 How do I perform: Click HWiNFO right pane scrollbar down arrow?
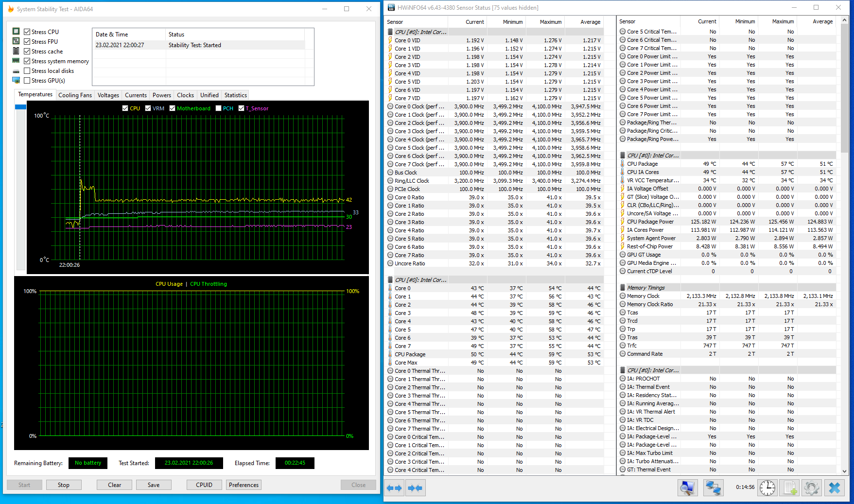844,471
